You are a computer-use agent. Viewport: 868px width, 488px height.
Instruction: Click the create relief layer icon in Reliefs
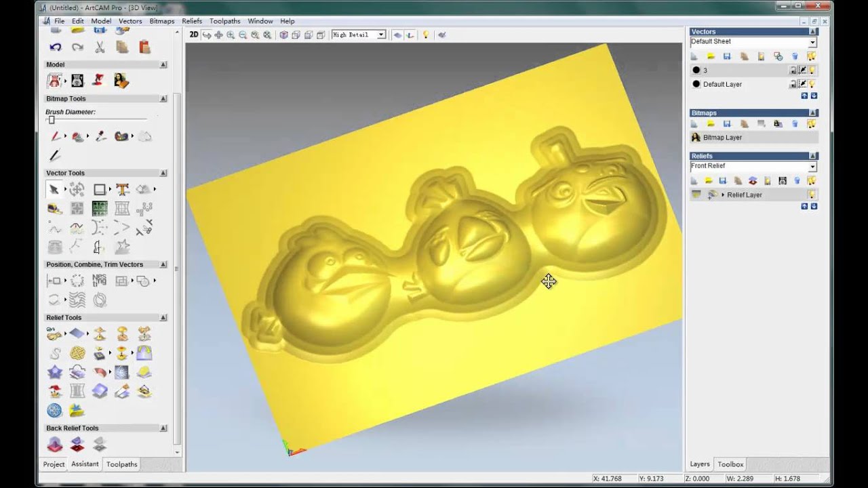pos(694,181)
